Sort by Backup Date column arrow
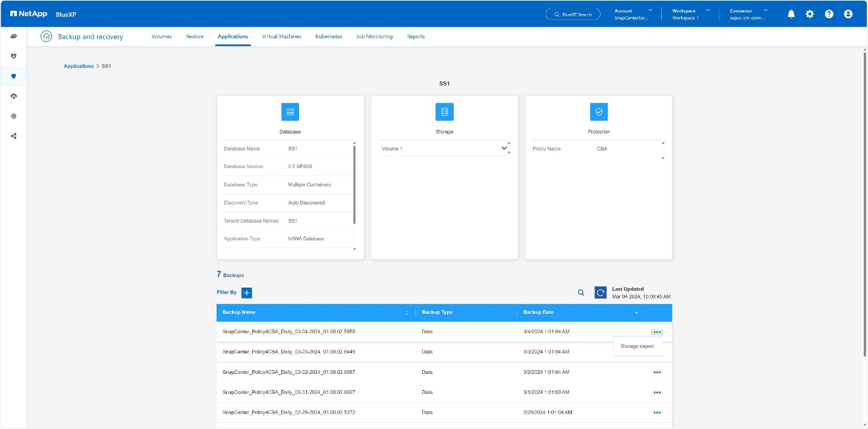 (x=636, y=313)
